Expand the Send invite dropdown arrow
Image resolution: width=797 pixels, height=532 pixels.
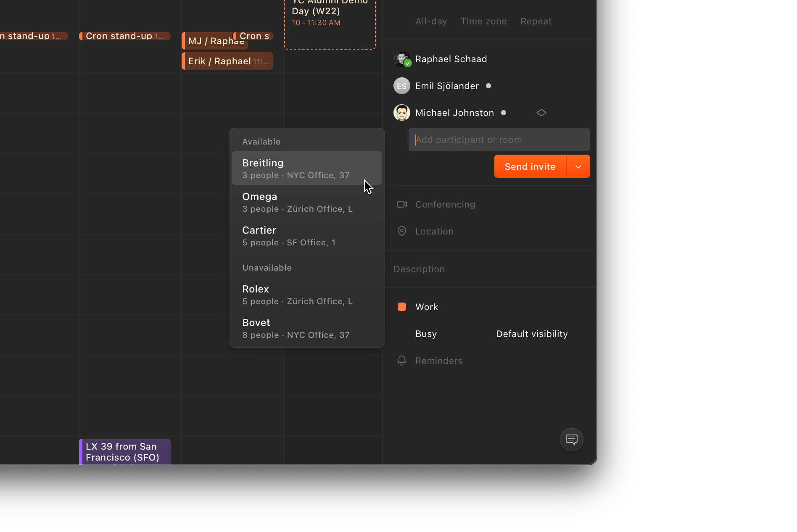[578, 166]
